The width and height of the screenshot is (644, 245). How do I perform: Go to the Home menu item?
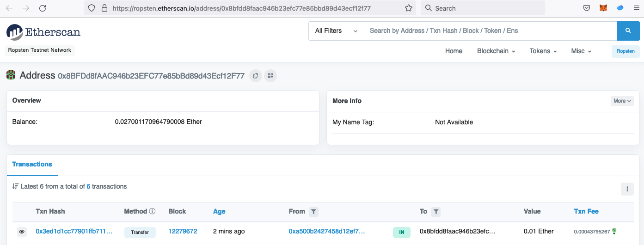(x=454, y=51)
